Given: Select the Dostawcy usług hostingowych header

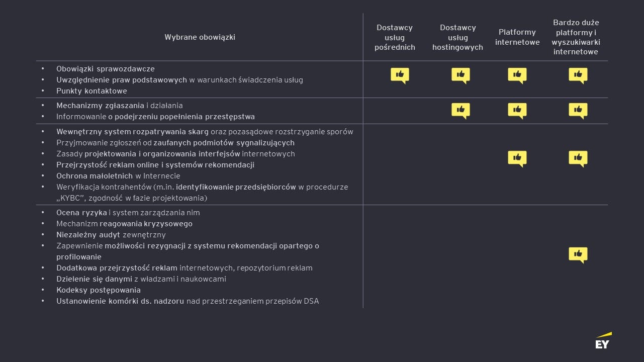Looking at the screenshot, I should (x=457, y=38).
